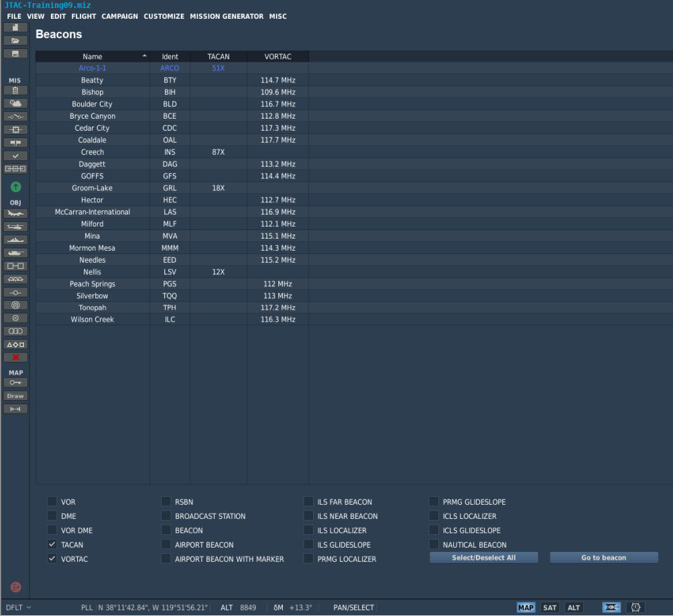The height and width of the screenshot is (616, 673).
Task: Enable the ICLS GLIDESLOPE checkbox
Action: pos(434,530)
